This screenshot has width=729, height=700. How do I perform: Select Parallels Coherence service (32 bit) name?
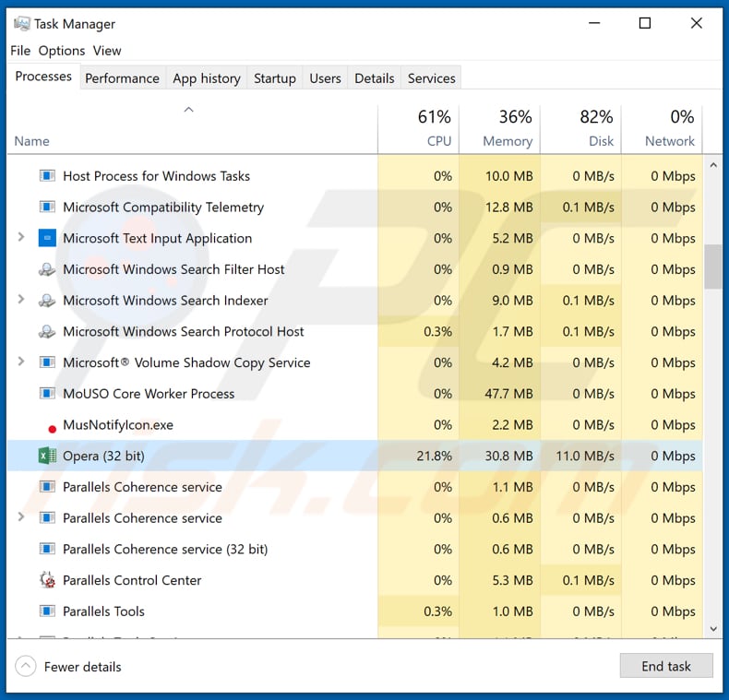(x=165, y=549)
